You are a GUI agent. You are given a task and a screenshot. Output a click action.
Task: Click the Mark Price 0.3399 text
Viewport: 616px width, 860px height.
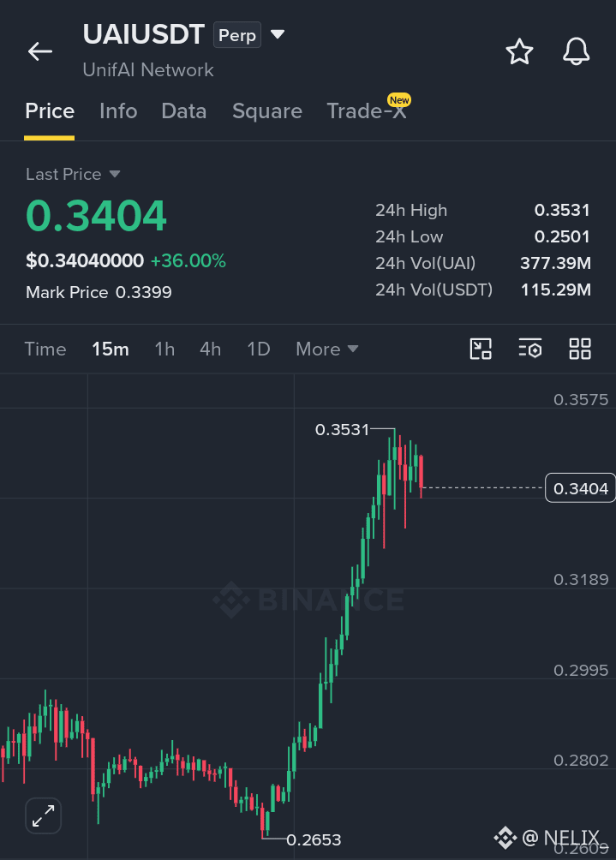pos(99,292)
